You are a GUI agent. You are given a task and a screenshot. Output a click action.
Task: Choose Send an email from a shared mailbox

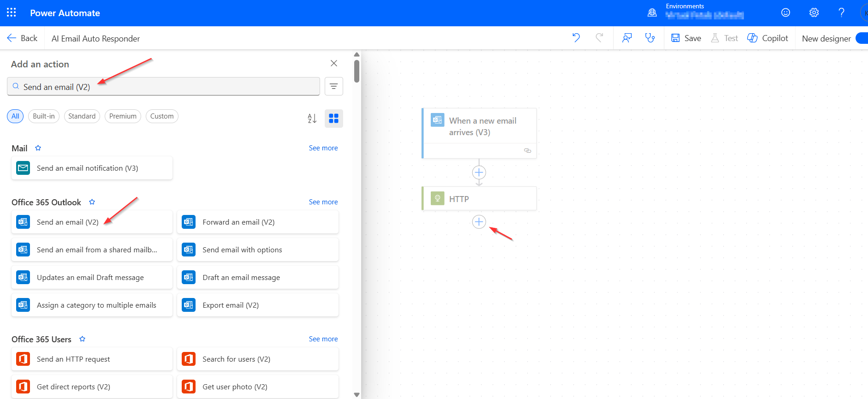click(x=92, y=250)
